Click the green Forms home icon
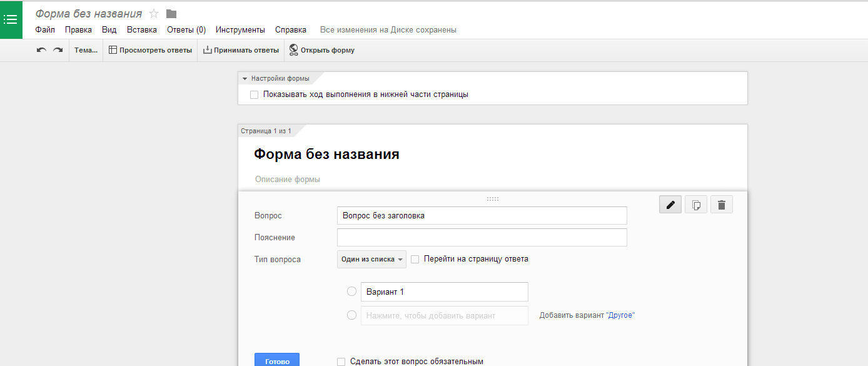Image resolution: width=868 pixels, height=366 pixels. coord(11,19)
